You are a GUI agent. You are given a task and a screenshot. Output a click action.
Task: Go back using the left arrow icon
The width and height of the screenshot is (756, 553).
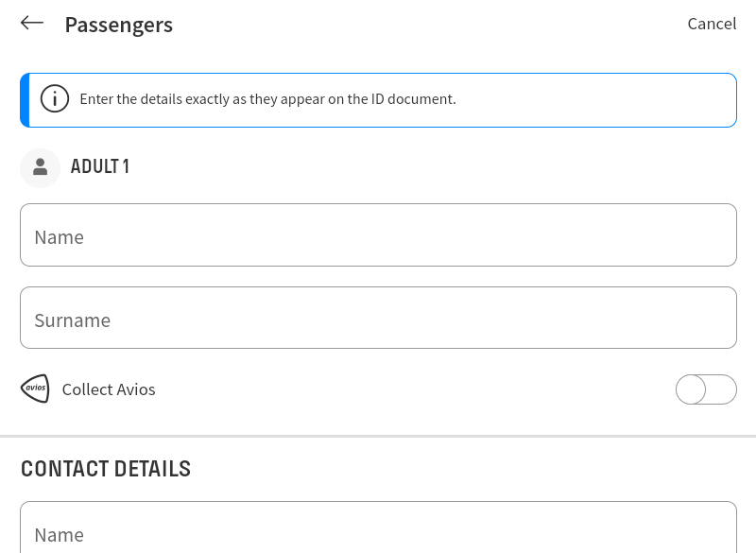(32, 23)
